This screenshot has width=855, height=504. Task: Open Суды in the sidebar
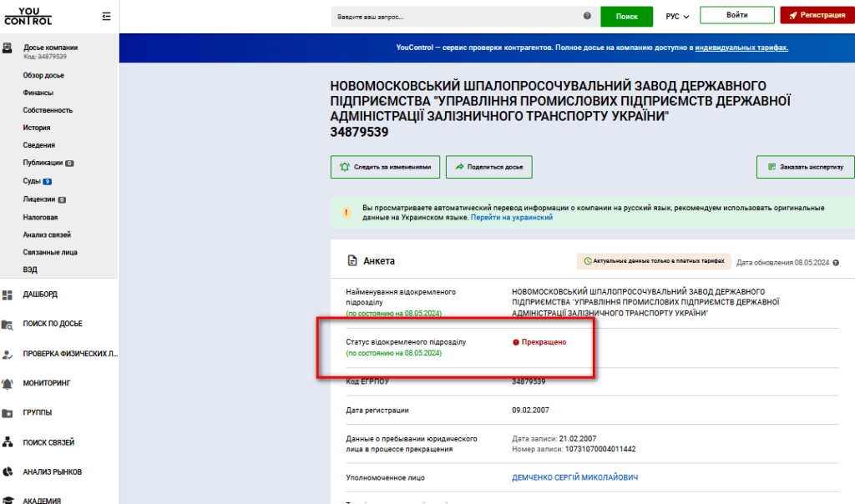32,181
